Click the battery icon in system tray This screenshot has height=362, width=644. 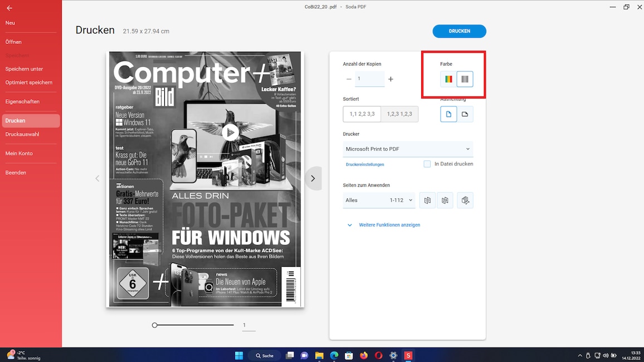point(613,355)
